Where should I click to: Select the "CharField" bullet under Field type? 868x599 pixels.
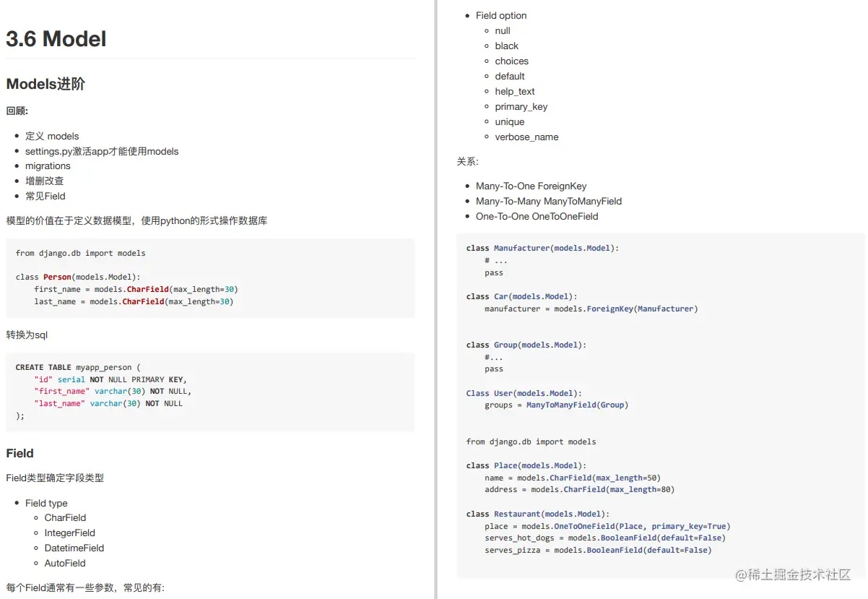(x=65, y=517)
